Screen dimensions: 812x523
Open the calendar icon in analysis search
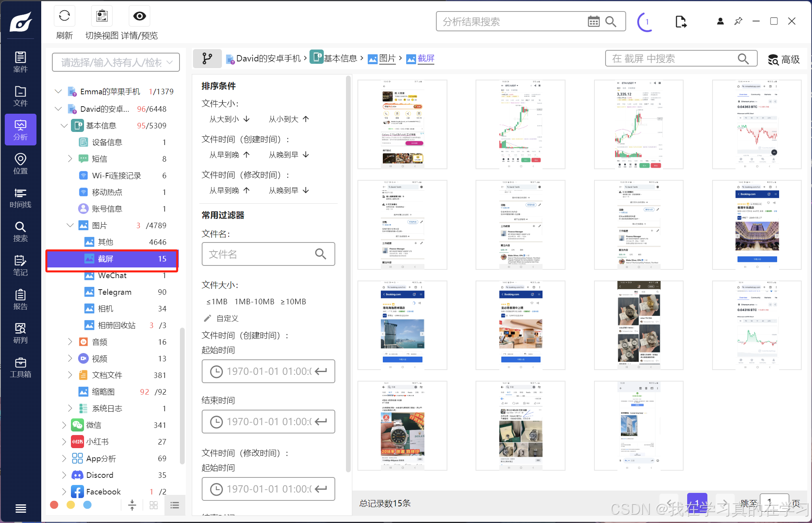[593, 21]
